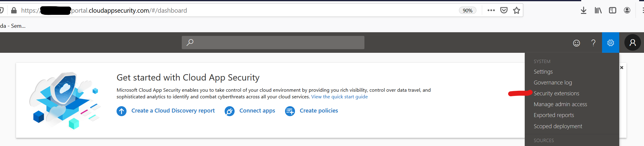Image resolution: width=644 pixels, height=146 pixels.
Task: Save page to Pocket icon
Action: [x=504, y=11]
